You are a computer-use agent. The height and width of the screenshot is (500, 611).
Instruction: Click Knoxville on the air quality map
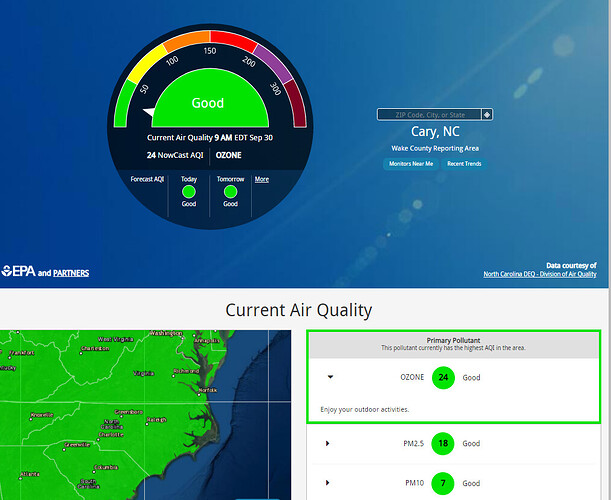(x=41, y=415)
